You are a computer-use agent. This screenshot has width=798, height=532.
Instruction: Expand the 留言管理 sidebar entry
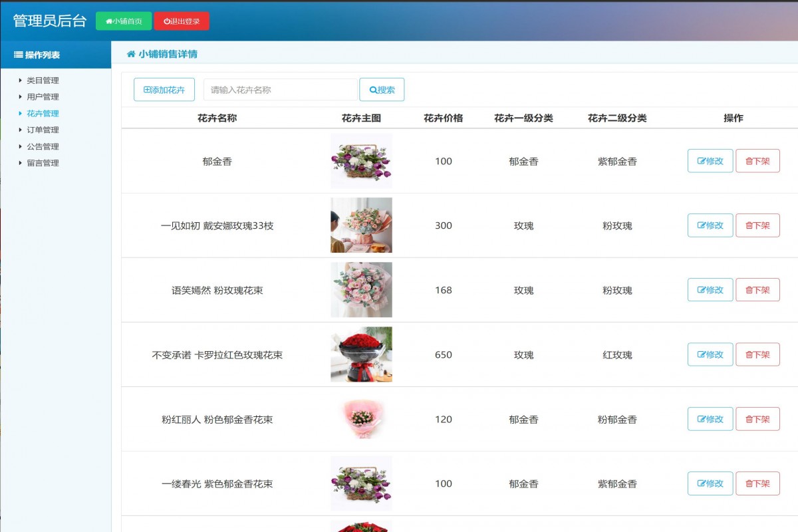coord(41,163)
